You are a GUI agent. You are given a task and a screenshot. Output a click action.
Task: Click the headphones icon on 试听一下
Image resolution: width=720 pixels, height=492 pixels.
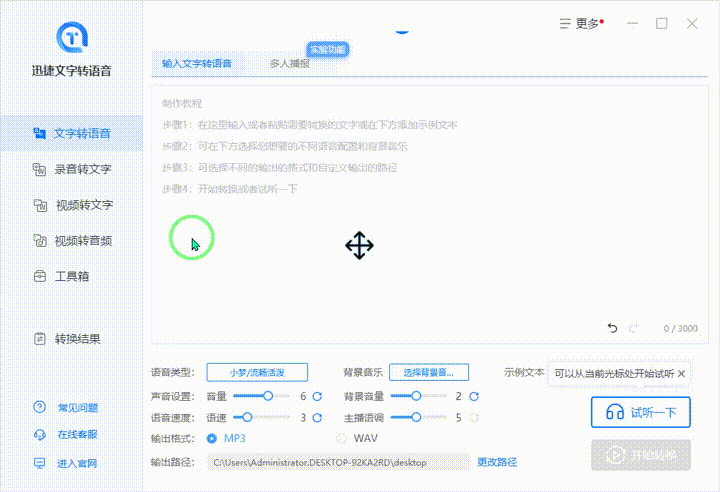click(x=615, y=412)
